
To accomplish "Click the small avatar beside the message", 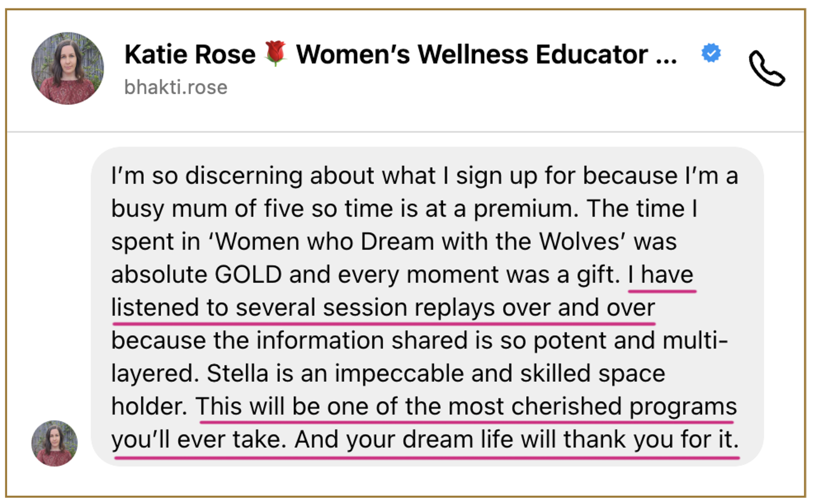I will (54, 443).
